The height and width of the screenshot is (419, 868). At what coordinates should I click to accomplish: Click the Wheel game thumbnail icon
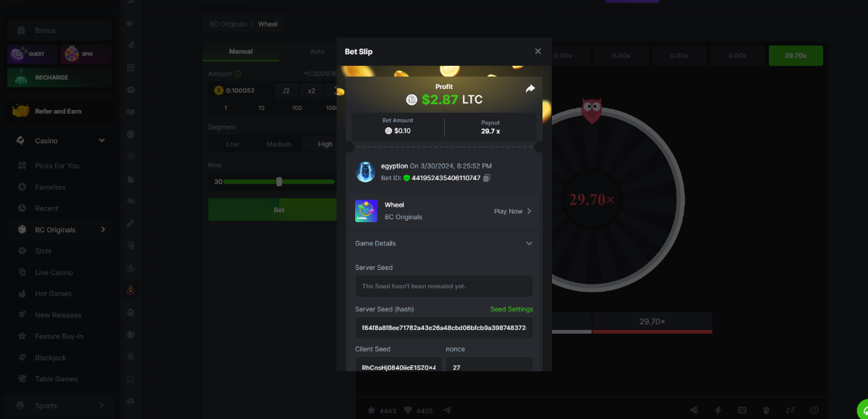coord(366,211)
